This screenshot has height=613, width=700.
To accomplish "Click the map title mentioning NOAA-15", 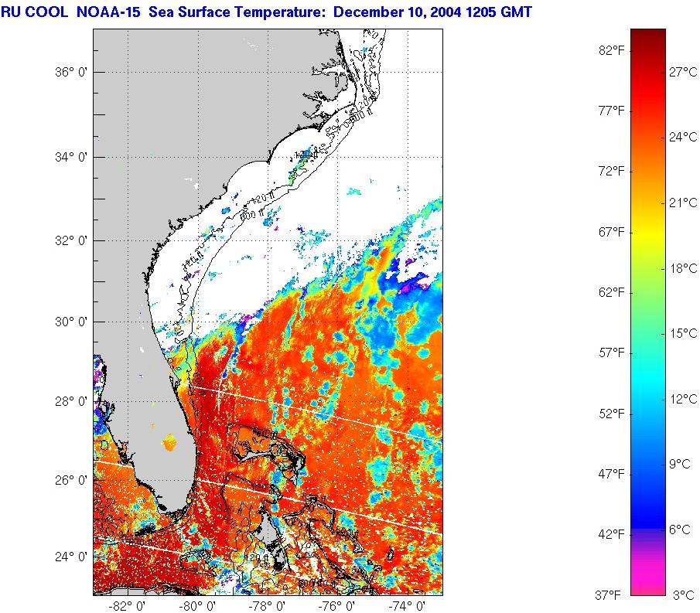I will click(267, 12).
